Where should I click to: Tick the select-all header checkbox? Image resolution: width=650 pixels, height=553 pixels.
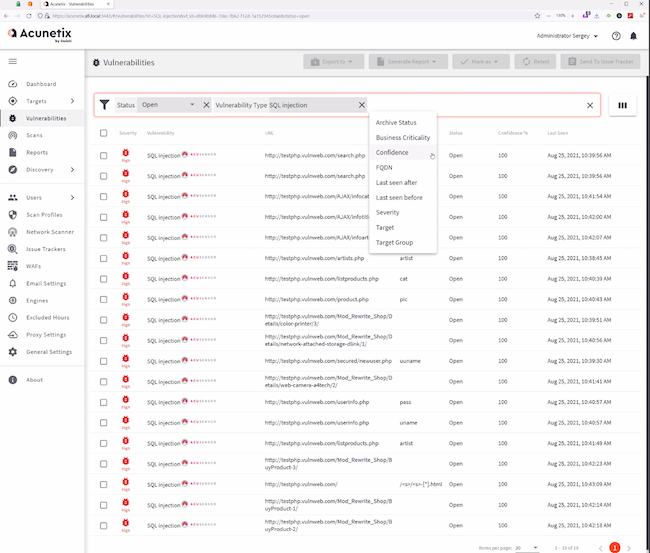[x=103, y=133]
